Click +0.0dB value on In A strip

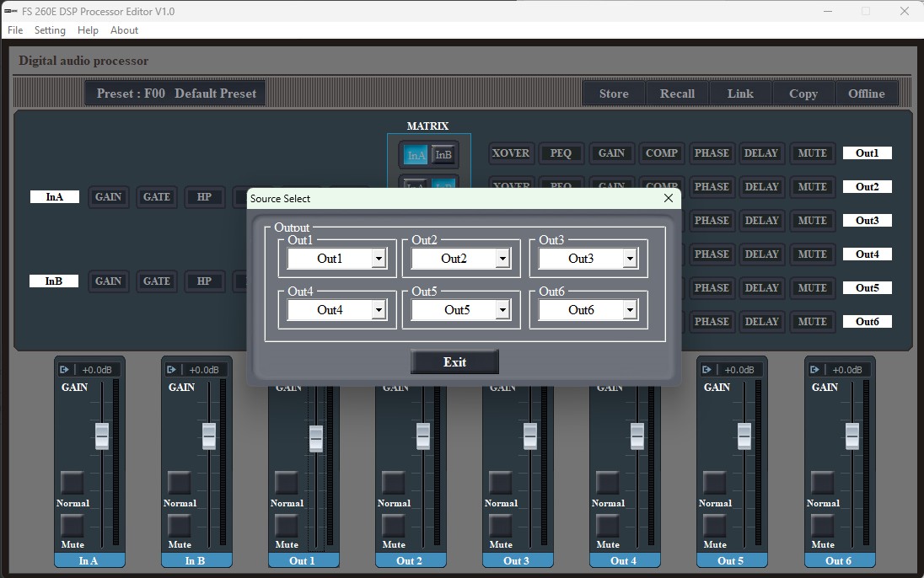pos(97,370)
